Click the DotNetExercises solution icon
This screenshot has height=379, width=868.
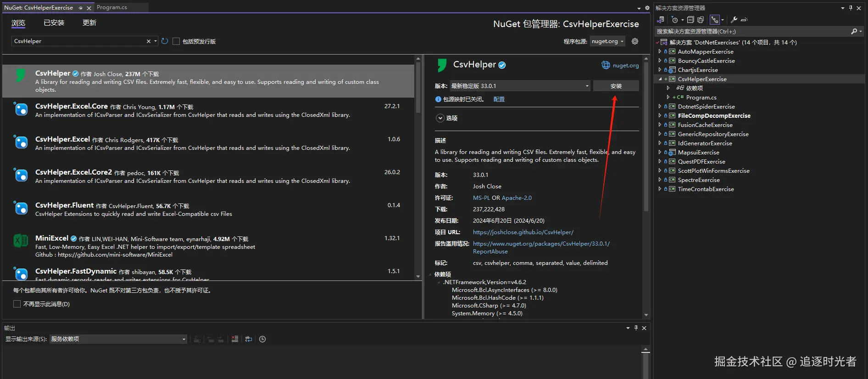coord(664,42)
